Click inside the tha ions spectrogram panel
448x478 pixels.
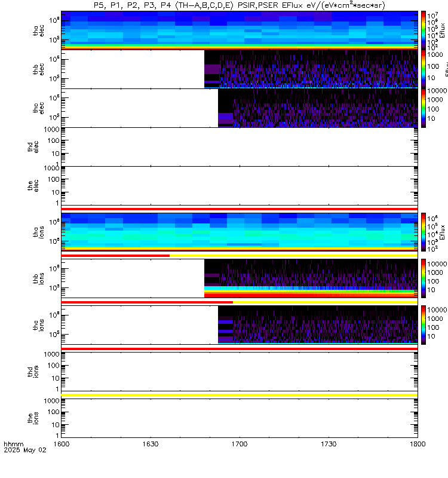pyautogui.click(x=240, y=232)
